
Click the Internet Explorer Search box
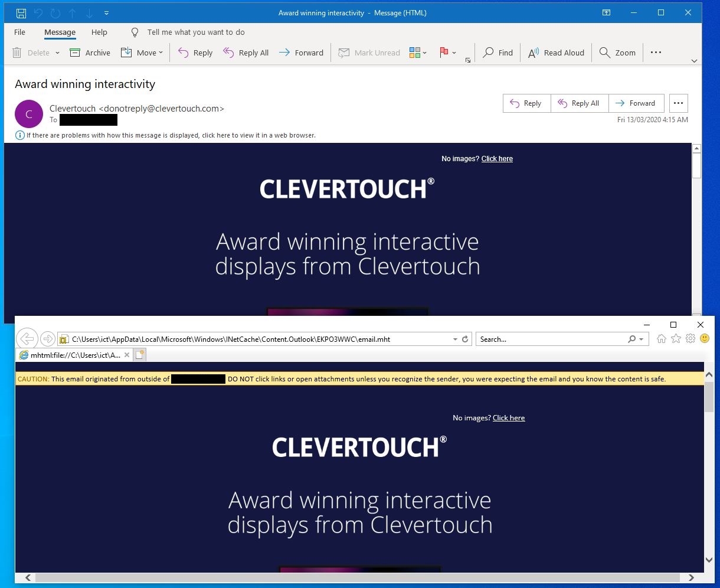[x=552, y=339]
